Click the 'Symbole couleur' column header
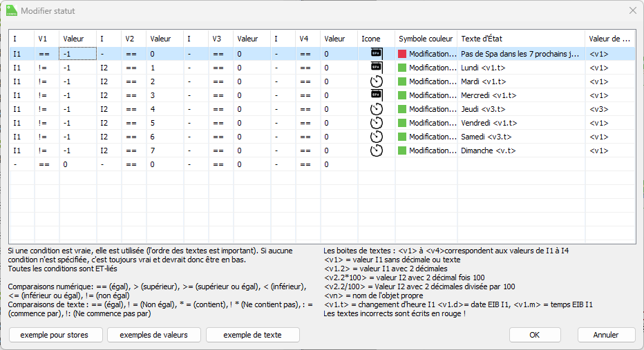Viewport: 644px width, 350px height. pos(426,39)
